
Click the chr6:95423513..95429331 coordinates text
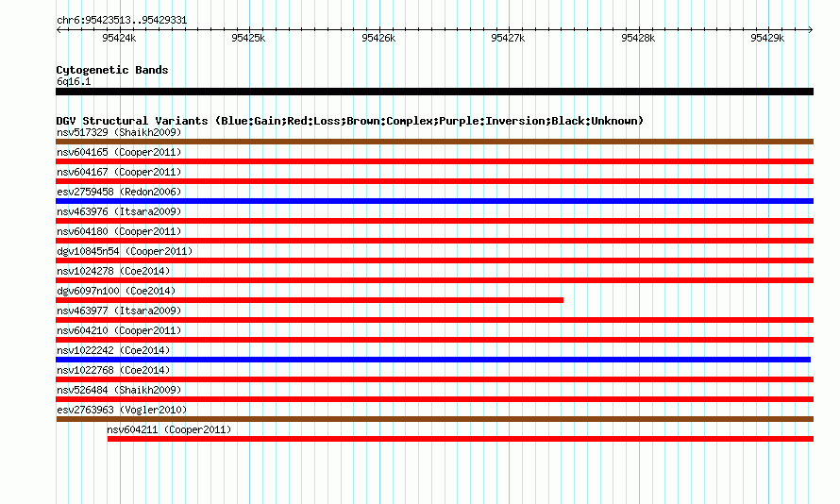point(122,21)
